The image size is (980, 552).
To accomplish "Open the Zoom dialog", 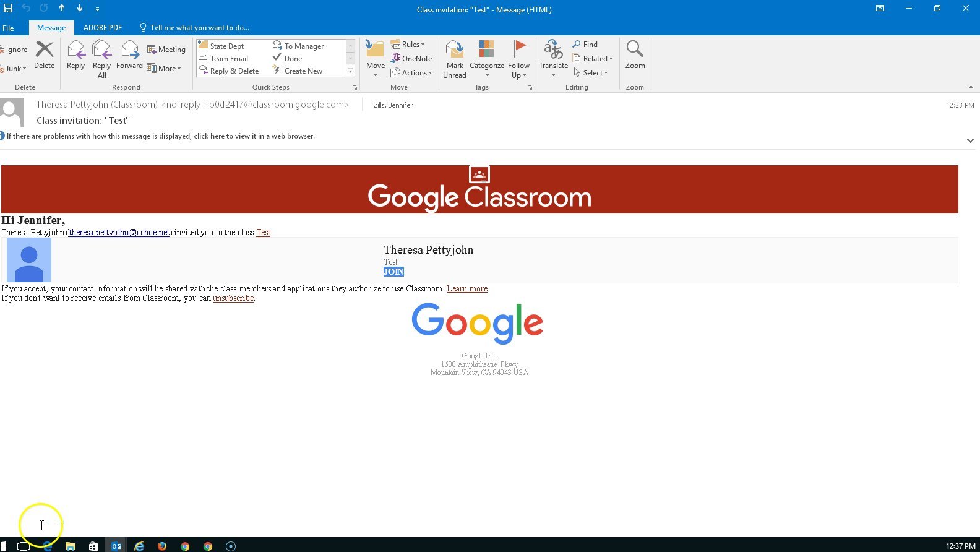I will pos(635,55).
